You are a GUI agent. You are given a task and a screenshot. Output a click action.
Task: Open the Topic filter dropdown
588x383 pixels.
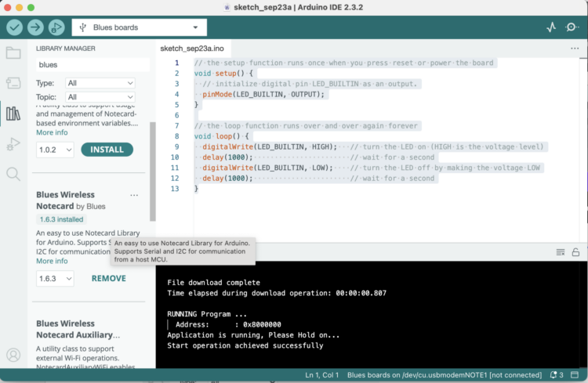[100, 97]
